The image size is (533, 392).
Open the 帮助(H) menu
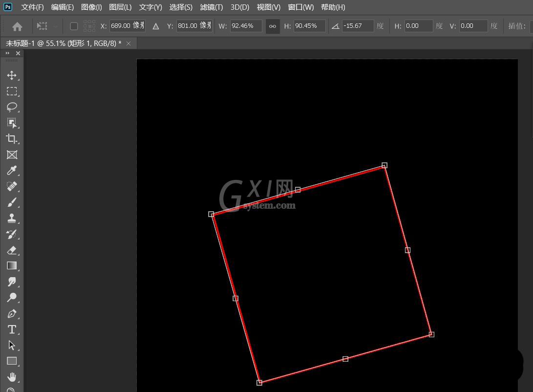[333, 7]
